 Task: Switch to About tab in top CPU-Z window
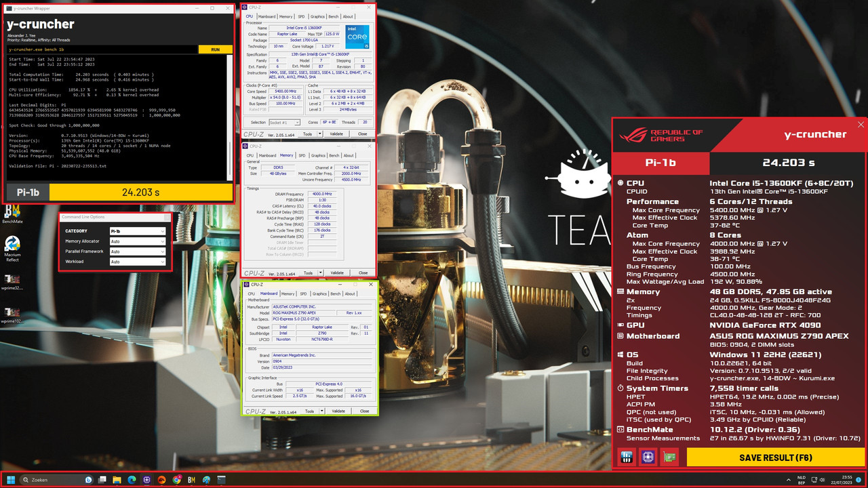[x=348, y=16]
